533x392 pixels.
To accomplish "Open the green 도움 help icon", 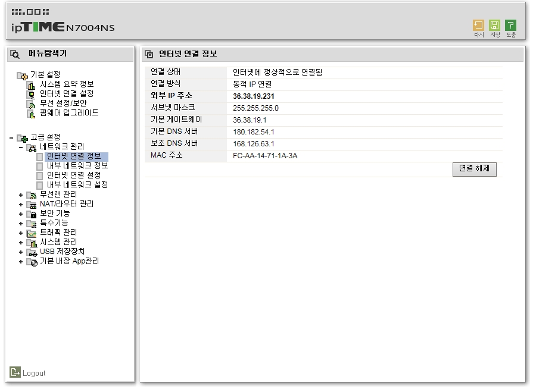I will (x=510, y=25).
